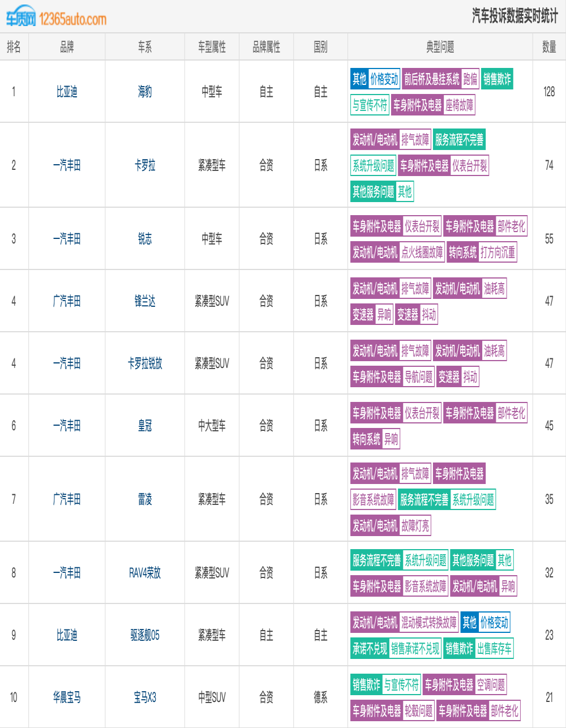Open the 雷凌 series link
Image resolution: width=566 pixels, height=728 pixels.
pyautogui.click(x=145, y=499)
